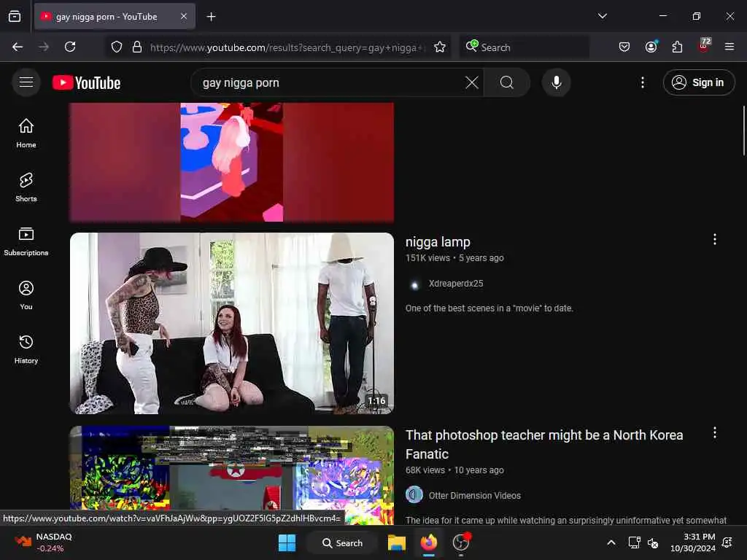
Task: Open the notification bell icon
Action: pos(727,542)
